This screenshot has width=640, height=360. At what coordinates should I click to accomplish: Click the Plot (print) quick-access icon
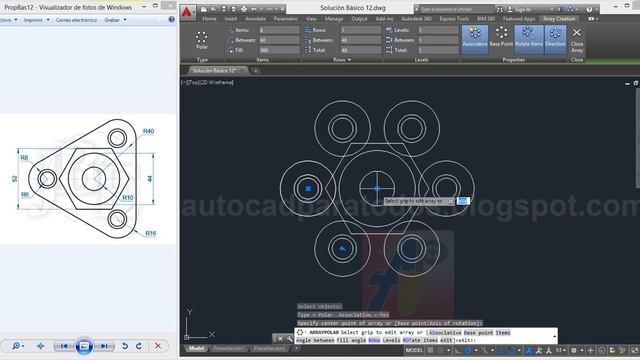(x=244, y=9)
